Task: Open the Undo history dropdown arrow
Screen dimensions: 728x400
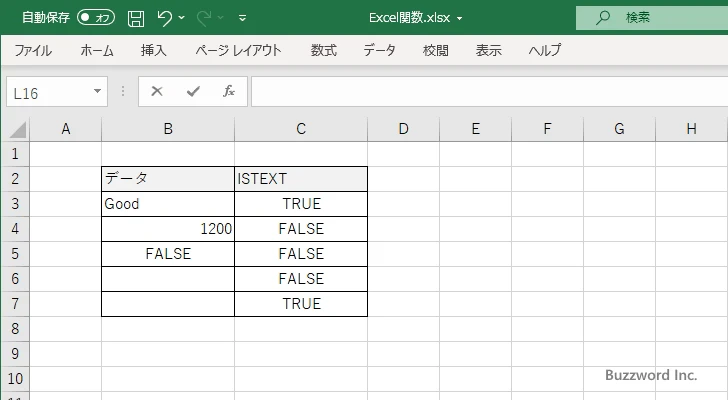Action: click(182, 18)
